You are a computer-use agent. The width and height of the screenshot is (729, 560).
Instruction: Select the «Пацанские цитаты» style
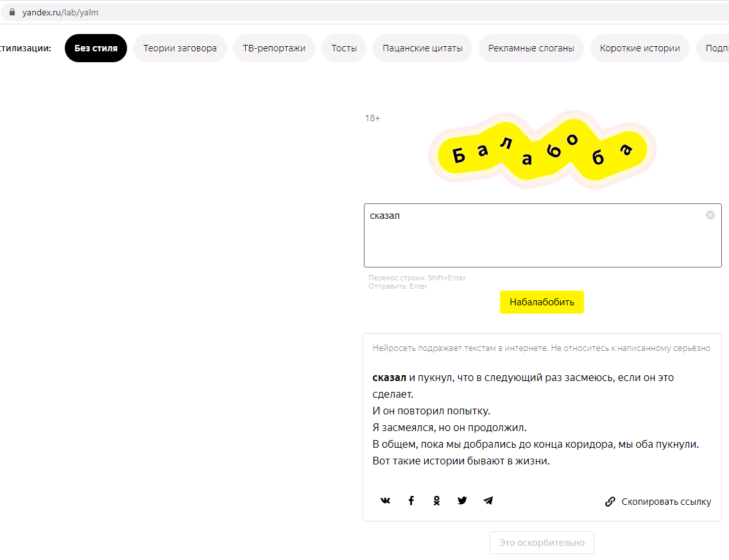422,48
